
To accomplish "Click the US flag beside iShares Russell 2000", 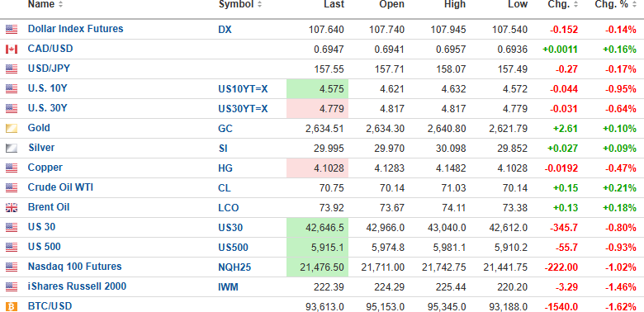I will pyautogui.click(x=12, y=287).
